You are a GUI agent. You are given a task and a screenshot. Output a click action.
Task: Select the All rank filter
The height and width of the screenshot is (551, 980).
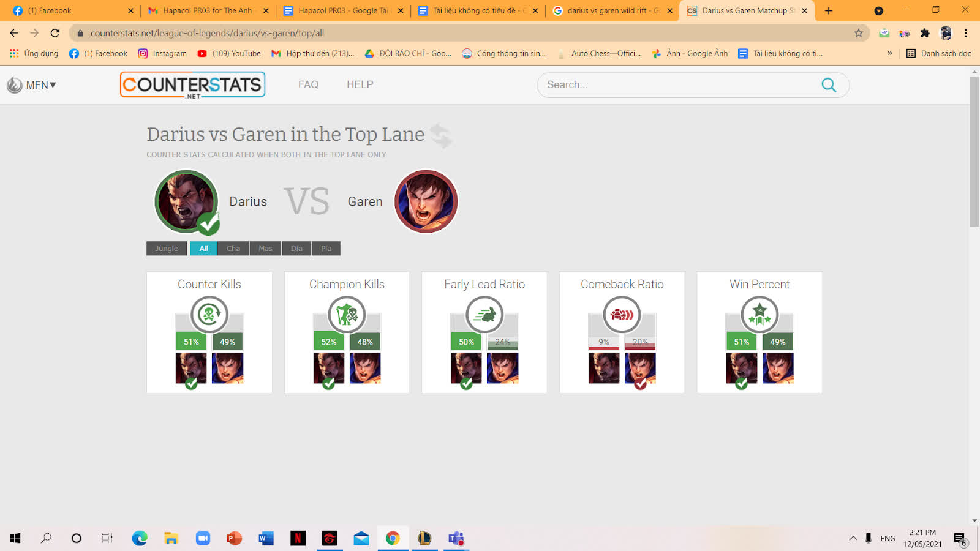[x=203, y=249]
